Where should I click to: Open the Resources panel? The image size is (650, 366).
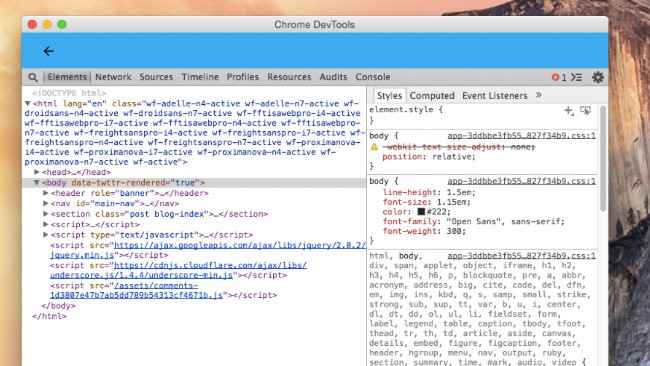[289, 77]
